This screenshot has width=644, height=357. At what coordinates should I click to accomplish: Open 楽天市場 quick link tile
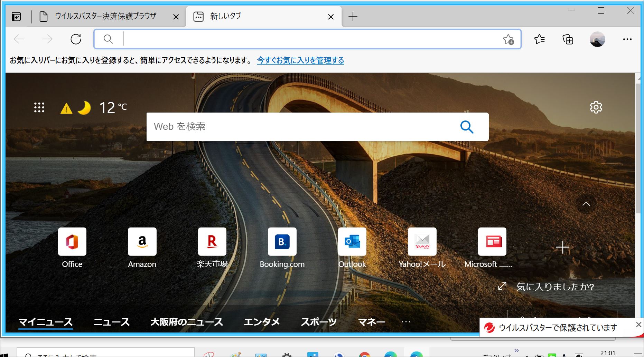tap(212, 248)
